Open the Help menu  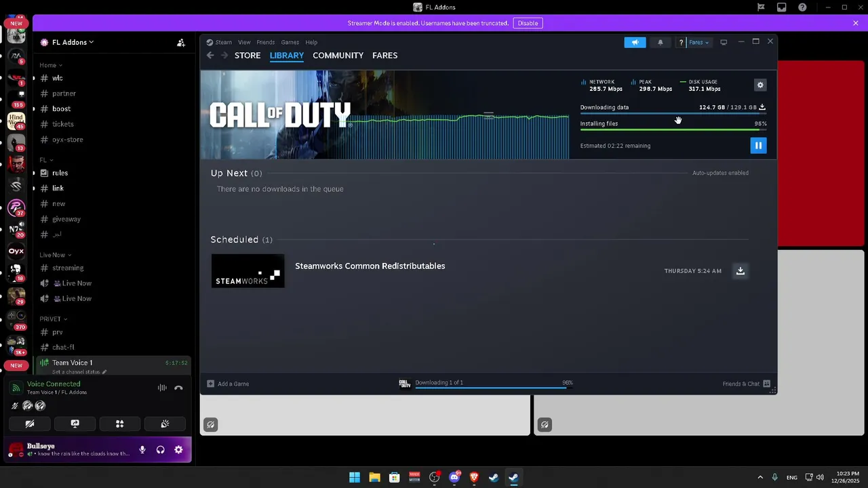click(x=311, y=42)
